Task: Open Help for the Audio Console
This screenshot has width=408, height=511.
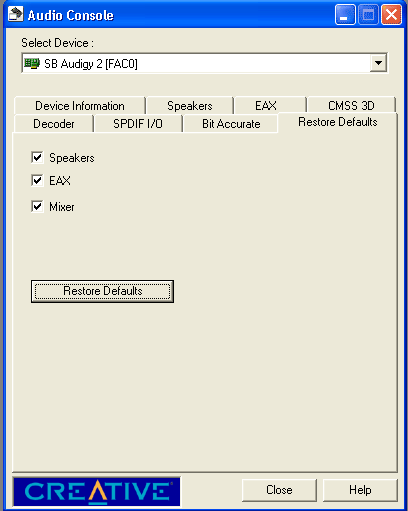Action: [360, 490]
